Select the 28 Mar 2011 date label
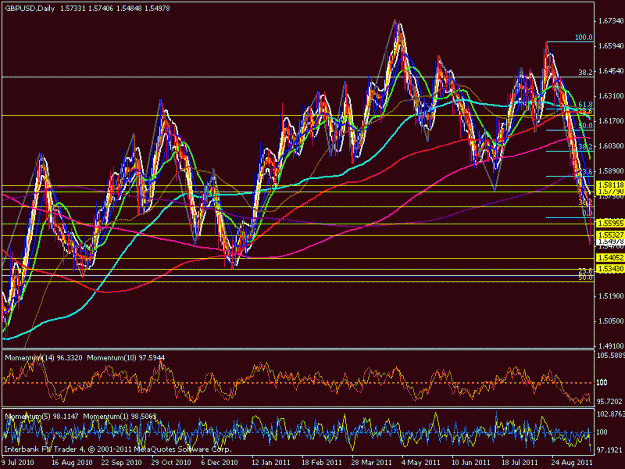 click(371, 463)
